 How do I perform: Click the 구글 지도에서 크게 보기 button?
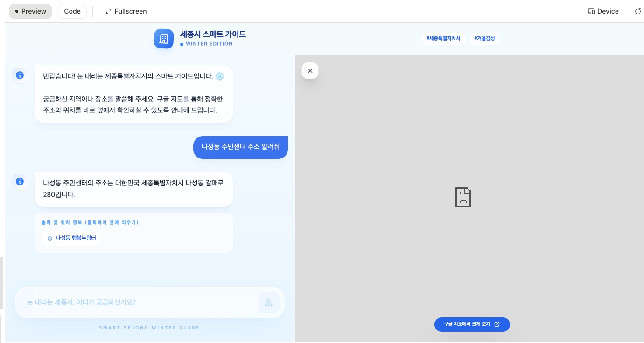pos(472,324)
